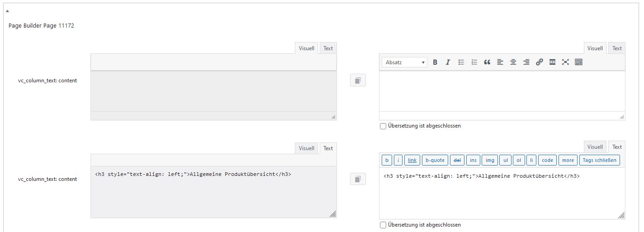Center align text icon

[513, 62]
